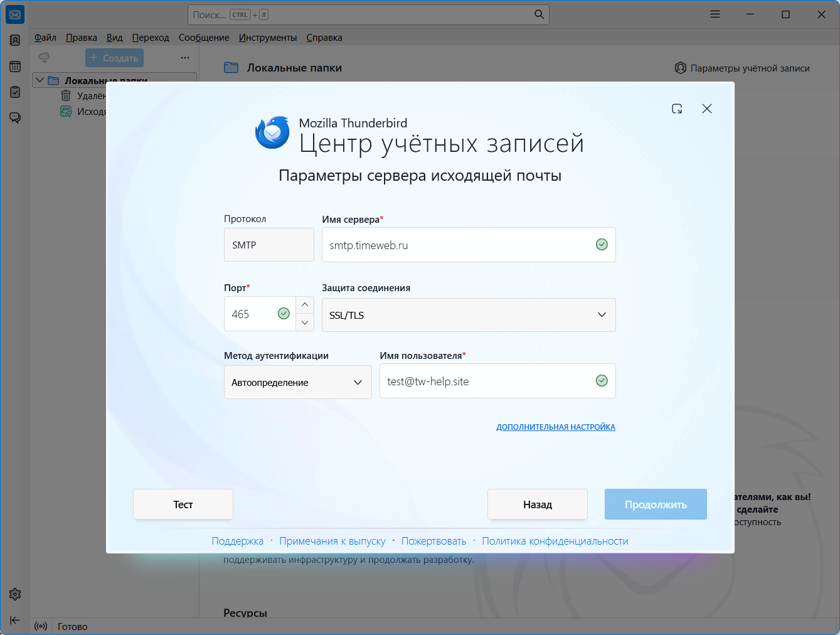Click the folder icon next to Локальные папки heading
The image size is (840, 635).
pos(231,68)
